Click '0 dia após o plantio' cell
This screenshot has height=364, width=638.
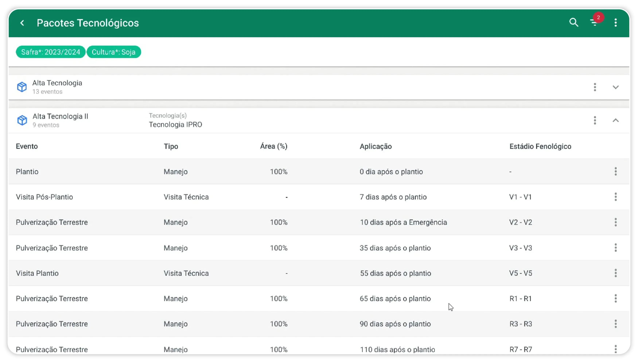pos(391,172)
